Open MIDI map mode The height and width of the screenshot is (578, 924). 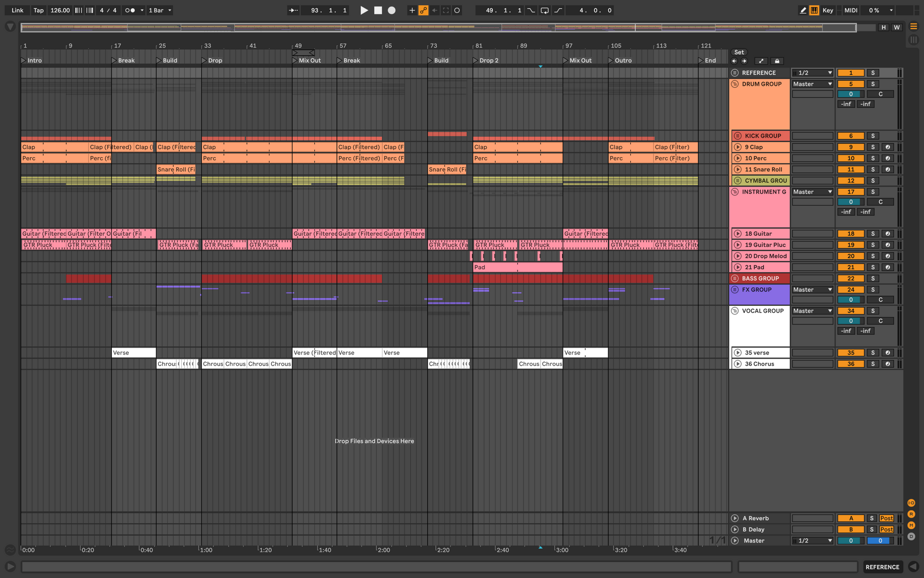click(x=851, y=10)
